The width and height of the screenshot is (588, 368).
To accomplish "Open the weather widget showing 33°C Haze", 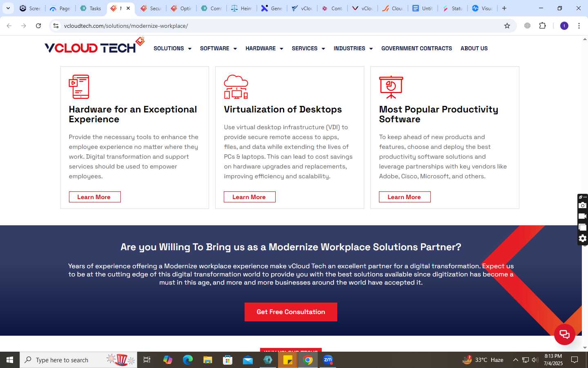I will (483, 360).
